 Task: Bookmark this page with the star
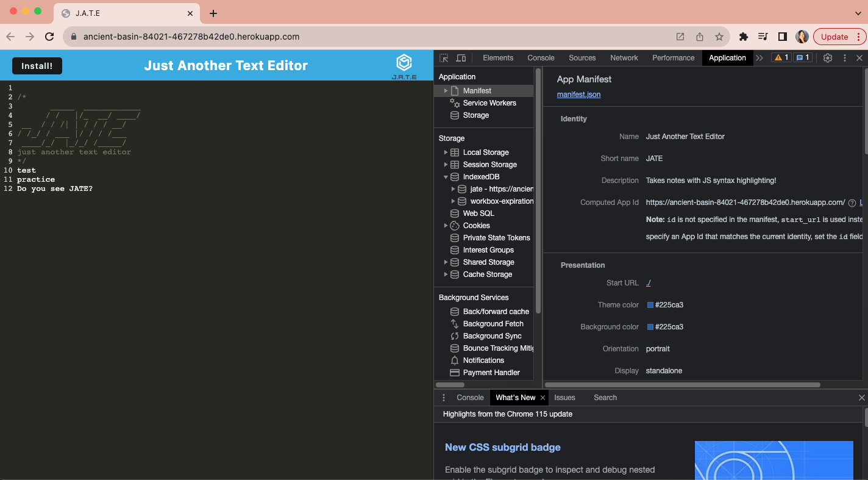719,37
